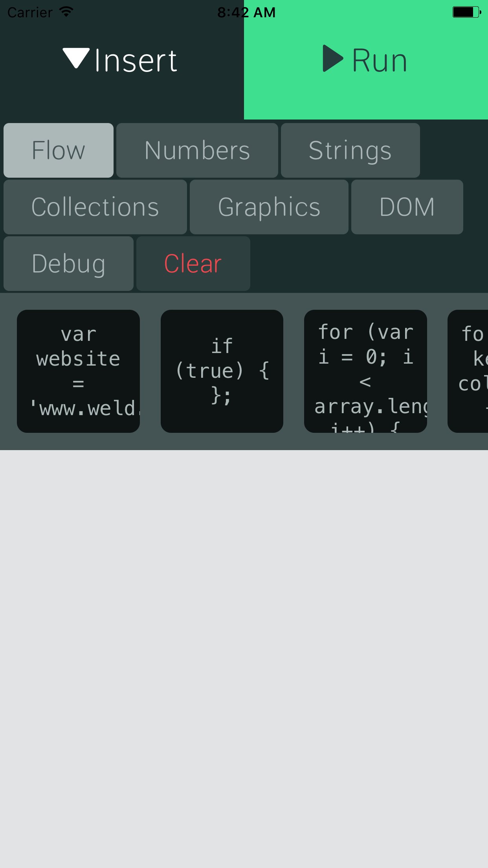This screenshot has height=868, width=488.
Task: Select the Flow category tab
Action: [x=59, y=150]
